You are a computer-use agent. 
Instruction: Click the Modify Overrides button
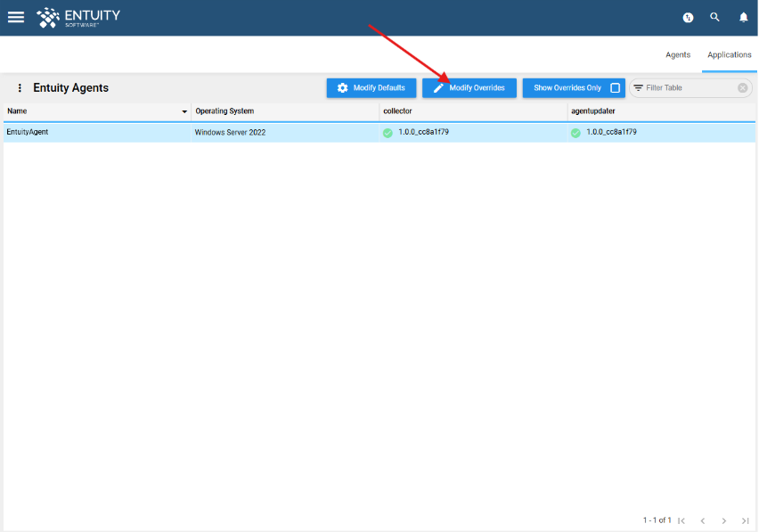click(x=469, y=88)
